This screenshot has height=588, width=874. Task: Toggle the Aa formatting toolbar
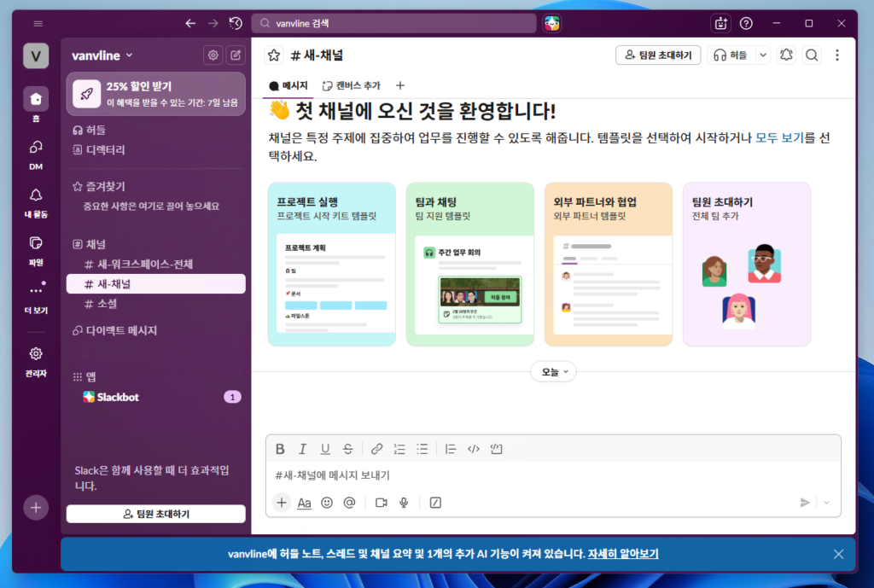(304, 503)
